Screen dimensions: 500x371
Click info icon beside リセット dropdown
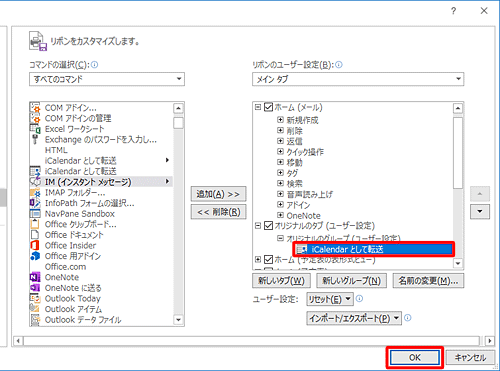(x=359, y=299)
